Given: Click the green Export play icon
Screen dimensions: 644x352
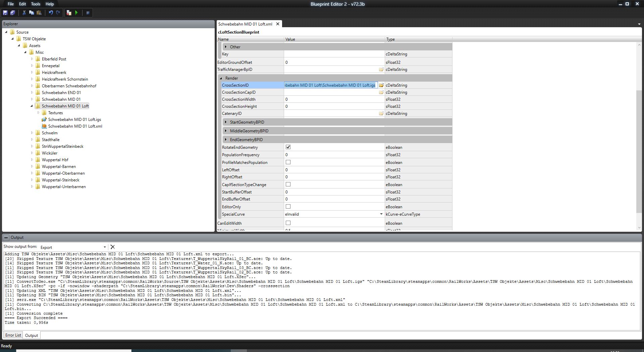Looking at the screenshot, I should tap(76, 13).
